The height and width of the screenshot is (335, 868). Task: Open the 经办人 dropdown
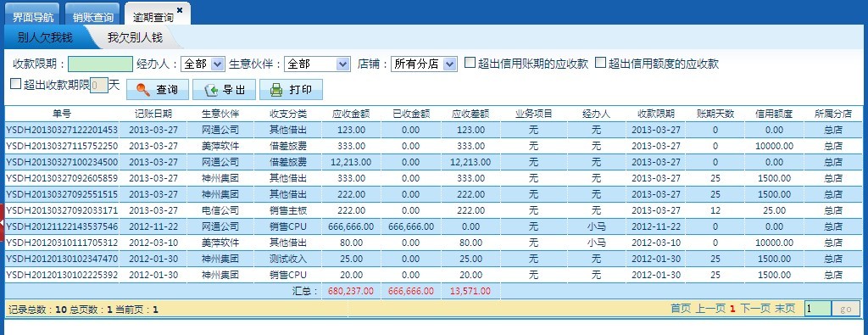click(203, 64)
